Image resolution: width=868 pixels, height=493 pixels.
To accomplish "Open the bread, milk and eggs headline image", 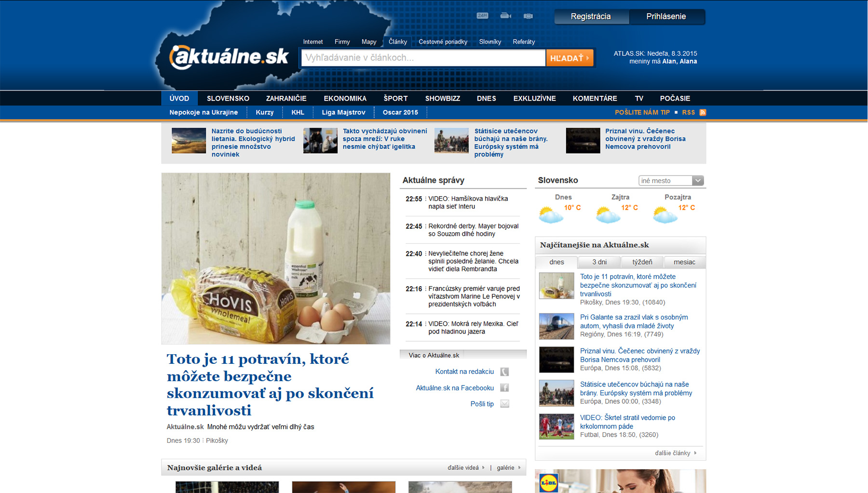I will click(276, 258).
